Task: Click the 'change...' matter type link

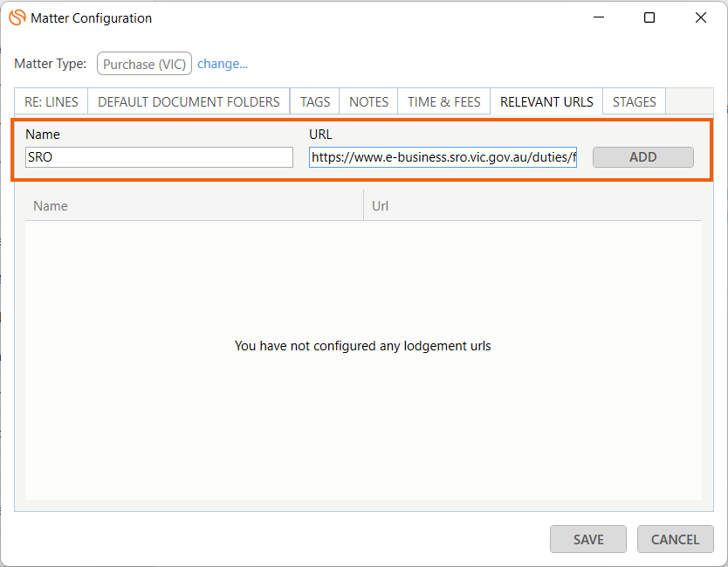Action: [x=223, y=64]
